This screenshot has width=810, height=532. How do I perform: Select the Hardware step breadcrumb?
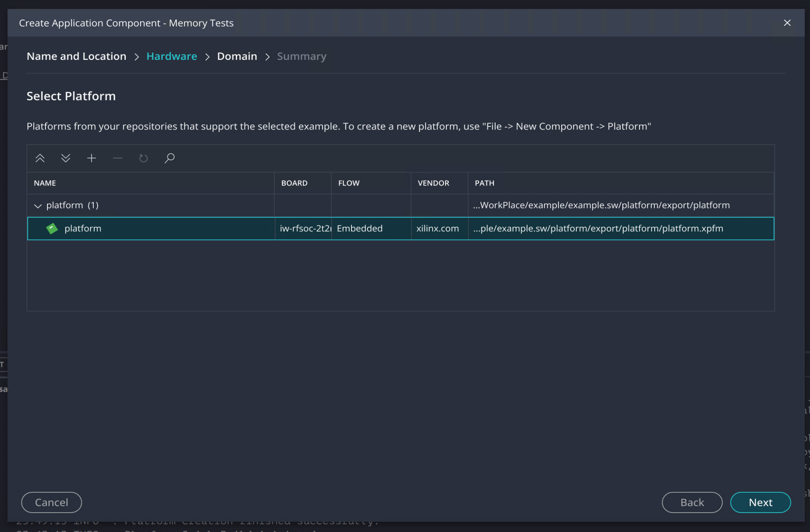pos(172,56)
